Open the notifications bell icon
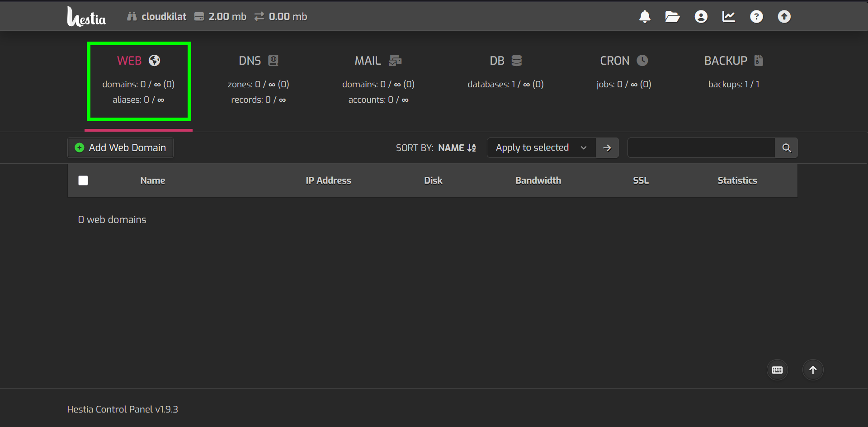Viewport: 868px width, 427px height. pyautogui.click(x=645, y=16)
